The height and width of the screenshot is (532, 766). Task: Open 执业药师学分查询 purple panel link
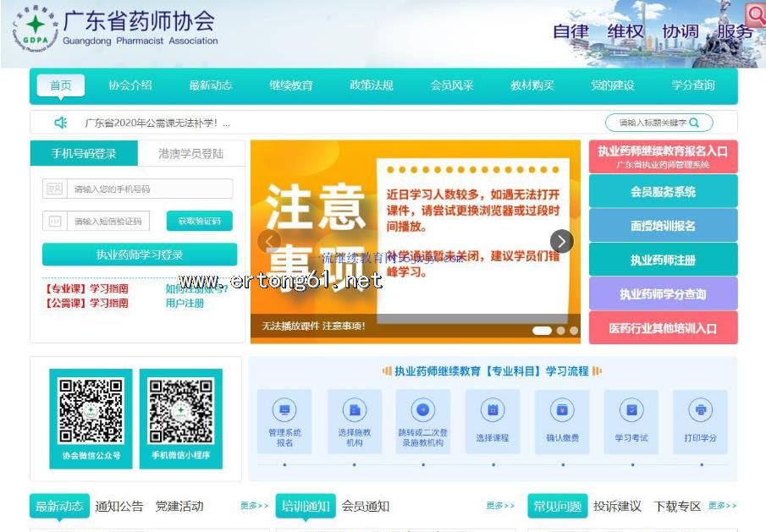pos(663,294)
